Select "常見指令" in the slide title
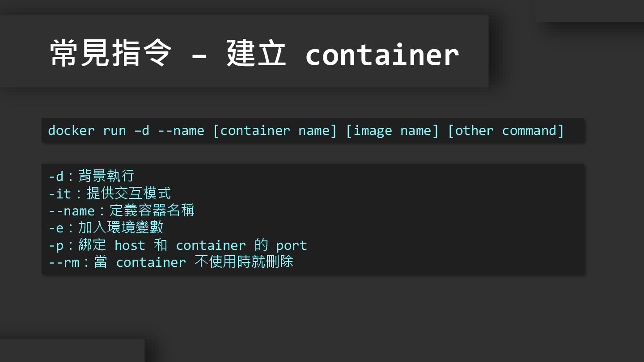The image size is (644, 362). (110, 54)
